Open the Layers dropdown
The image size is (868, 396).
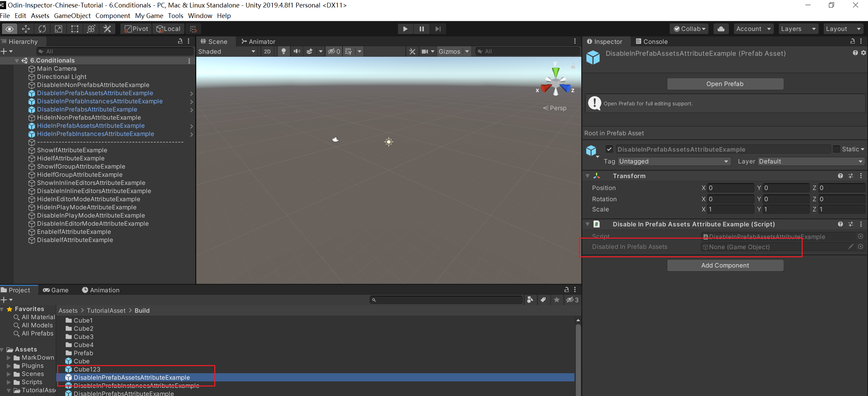(x=798, y=29)
